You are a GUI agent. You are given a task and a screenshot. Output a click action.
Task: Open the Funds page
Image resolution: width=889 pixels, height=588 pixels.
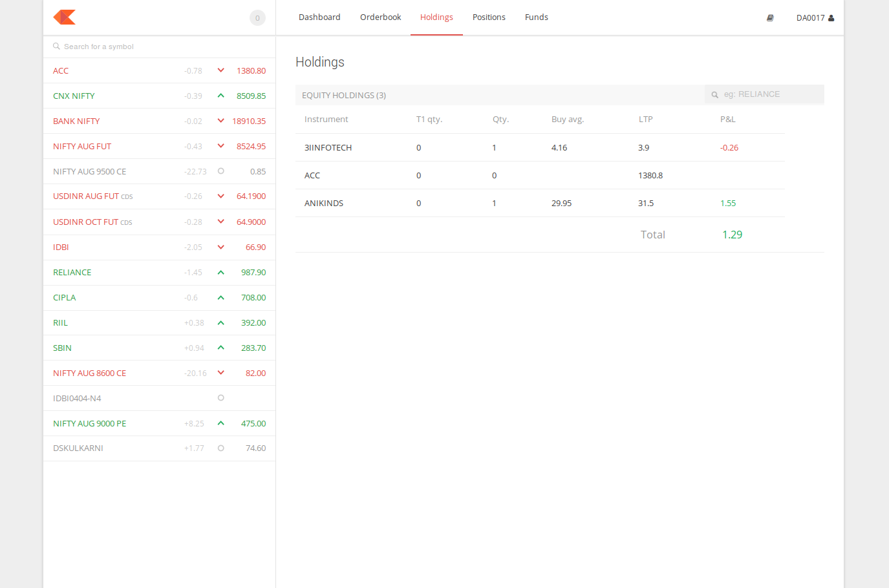536,17
